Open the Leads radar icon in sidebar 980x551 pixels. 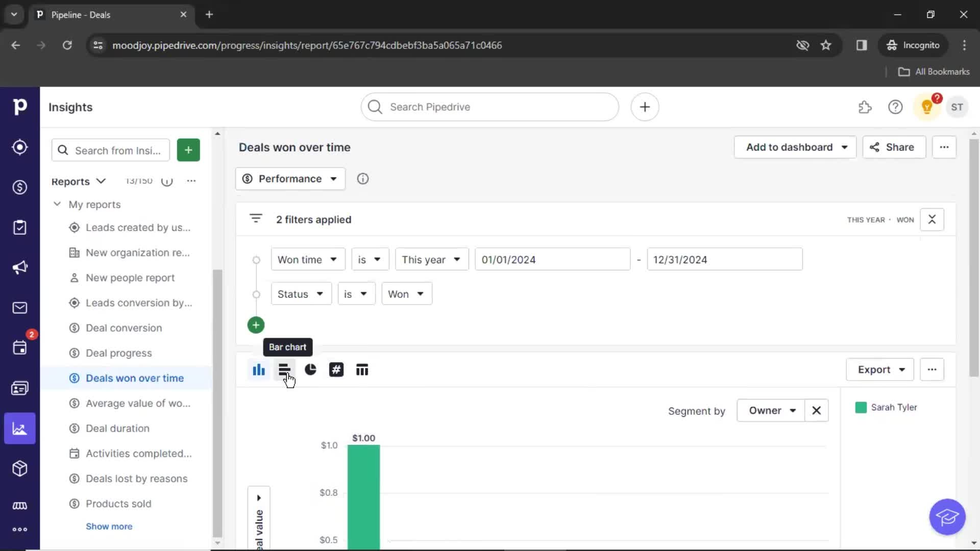tap(19, 147)
